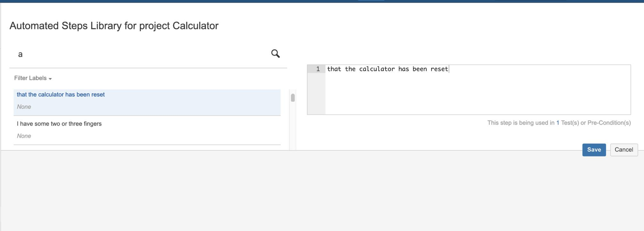Click "None" label under the fingers step
The width and height of the screenshot is (644, 231).
pos(24,136)
